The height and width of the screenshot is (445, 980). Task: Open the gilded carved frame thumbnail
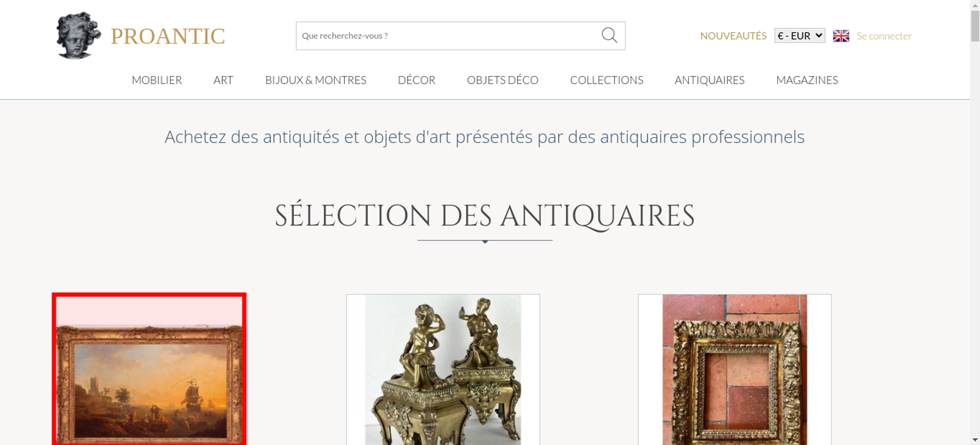pos(735,370)
